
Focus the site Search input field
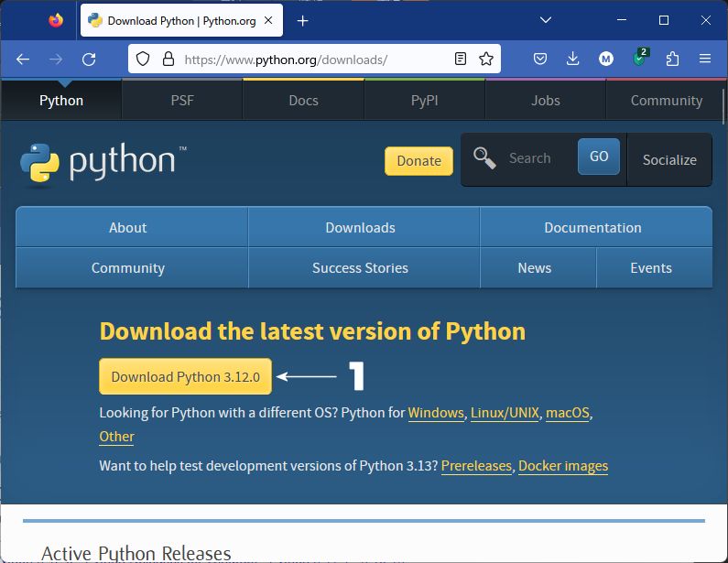pos(538,158)
